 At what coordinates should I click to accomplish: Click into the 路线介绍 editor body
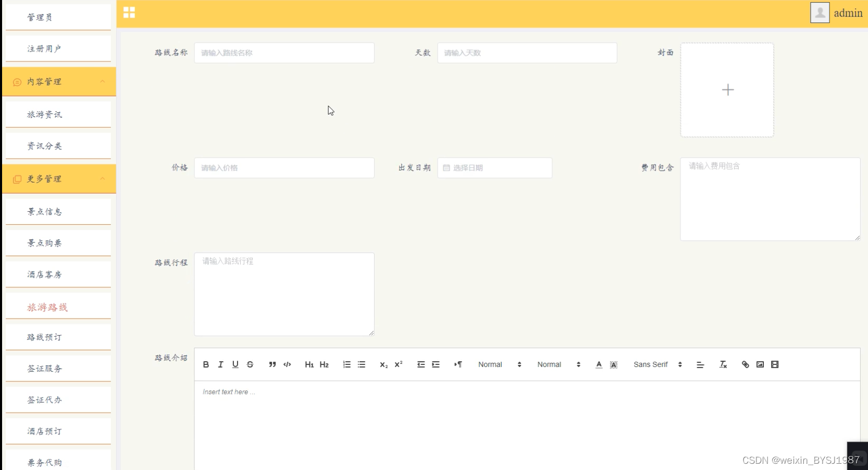527,425
